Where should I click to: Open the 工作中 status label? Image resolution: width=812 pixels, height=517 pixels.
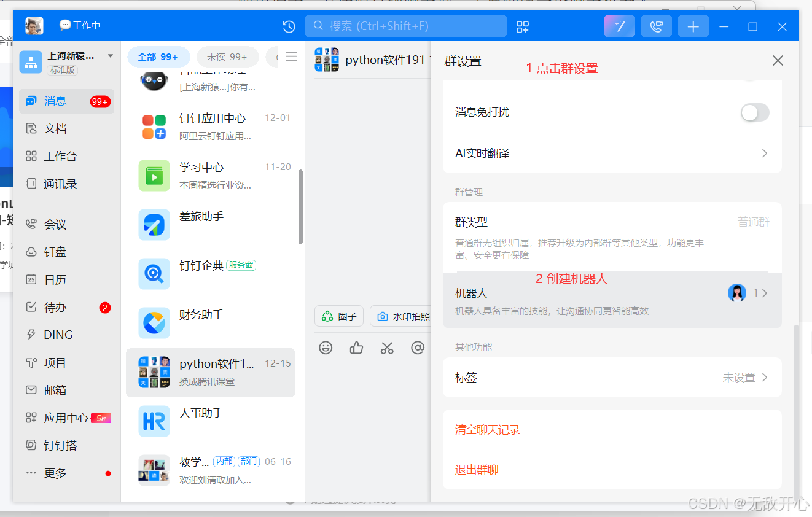point(80,26)
